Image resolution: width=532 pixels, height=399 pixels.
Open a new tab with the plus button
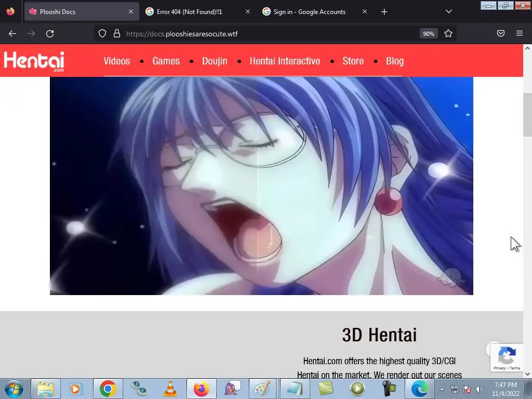tap(384, 12)
